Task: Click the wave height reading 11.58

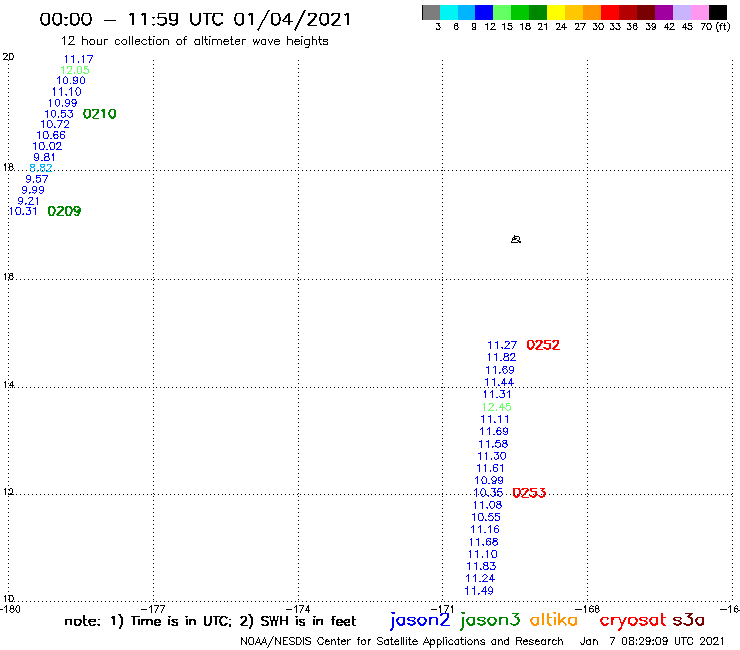Action: tap(493, 444)
